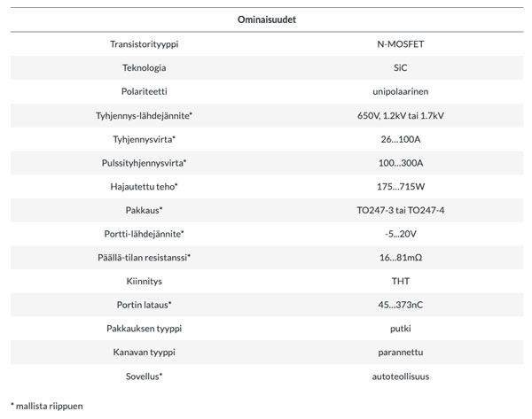Select the 16...81mΩ resistance value
The image size is (532, 419).
tap(399, 258)
